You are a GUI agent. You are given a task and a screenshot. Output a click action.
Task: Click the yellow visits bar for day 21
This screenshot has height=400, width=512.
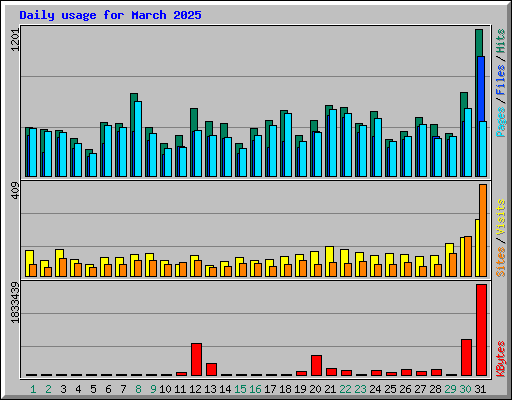pos(330,254)
